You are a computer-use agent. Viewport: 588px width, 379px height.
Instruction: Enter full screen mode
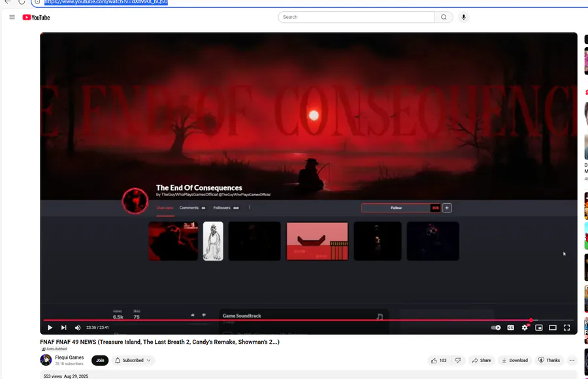(x=566, y=327)
